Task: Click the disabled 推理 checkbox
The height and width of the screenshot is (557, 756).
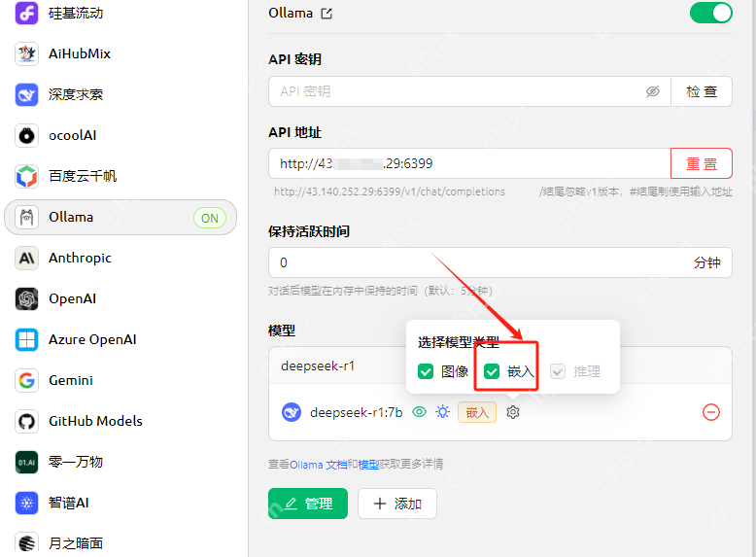Action: (x=558, y=371)
